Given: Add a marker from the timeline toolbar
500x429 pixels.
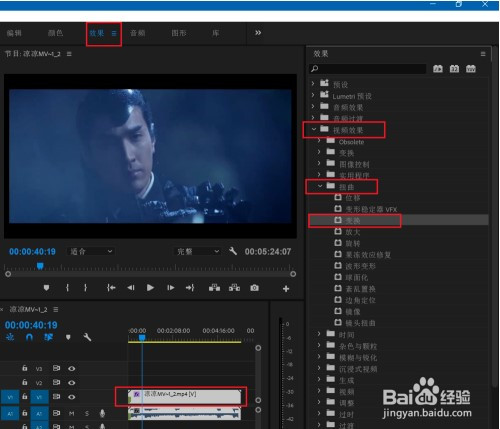Looking at the screenshot, I should [68, 337].
